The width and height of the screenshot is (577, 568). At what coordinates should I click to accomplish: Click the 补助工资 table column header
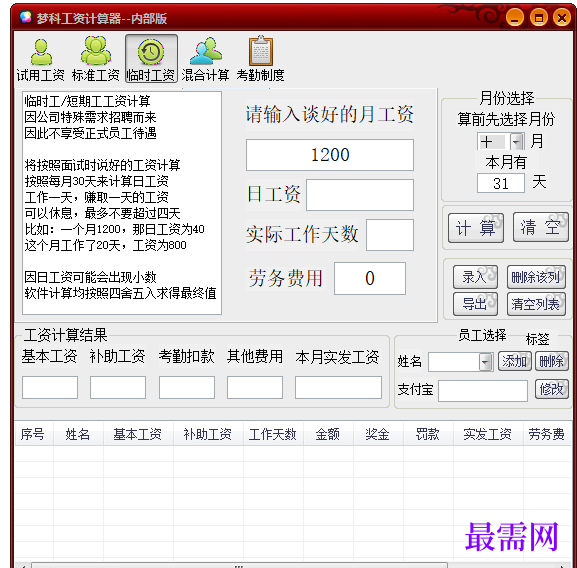tap(208, 434)
